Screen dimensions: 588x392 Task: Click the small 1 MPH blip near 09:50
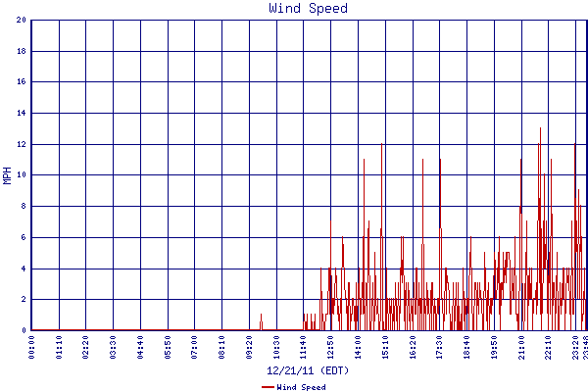tap(261, 321)
